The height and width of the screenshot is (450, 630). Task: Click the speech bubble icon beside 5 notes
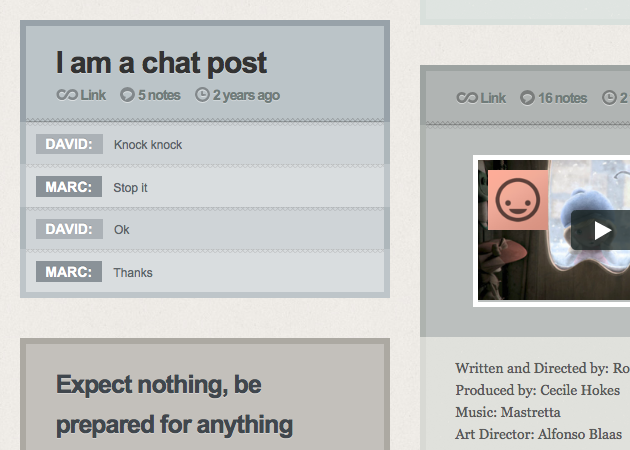click(127, 95)
